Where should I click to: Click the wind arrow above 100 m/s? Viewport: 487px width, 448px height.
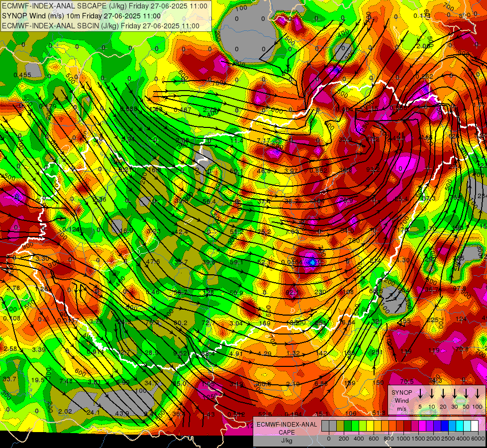point(478,394)
